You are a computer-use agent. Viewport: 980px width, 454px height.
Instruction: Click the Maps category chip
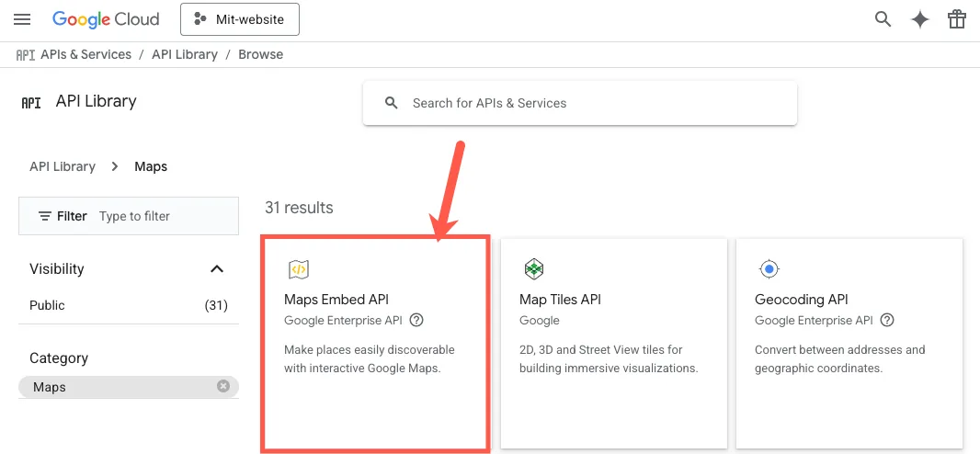(129, 387)
